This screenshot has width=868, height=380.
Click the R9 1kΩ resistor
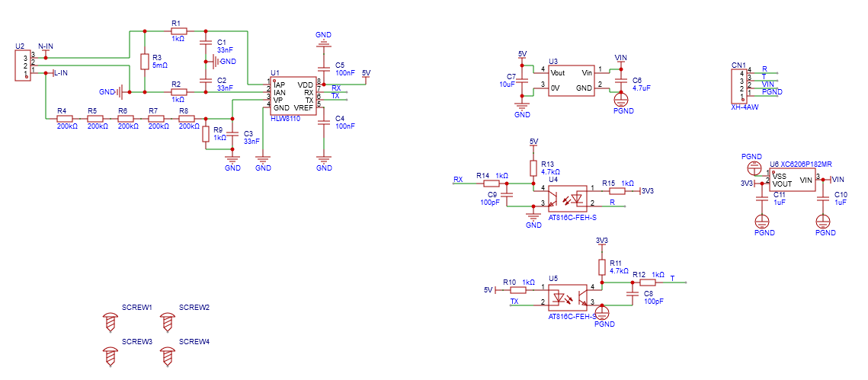tap(205, 134)
